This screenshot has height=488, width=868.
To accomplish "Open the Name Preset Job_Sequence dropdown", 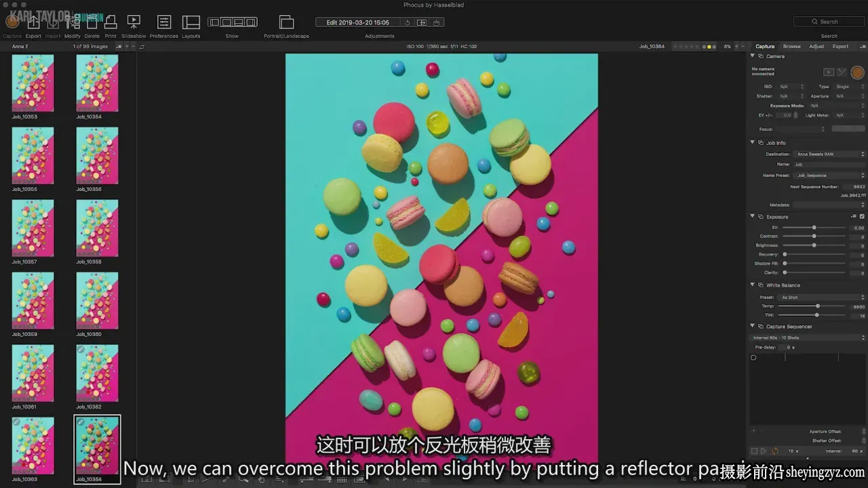I will (829, 175).
